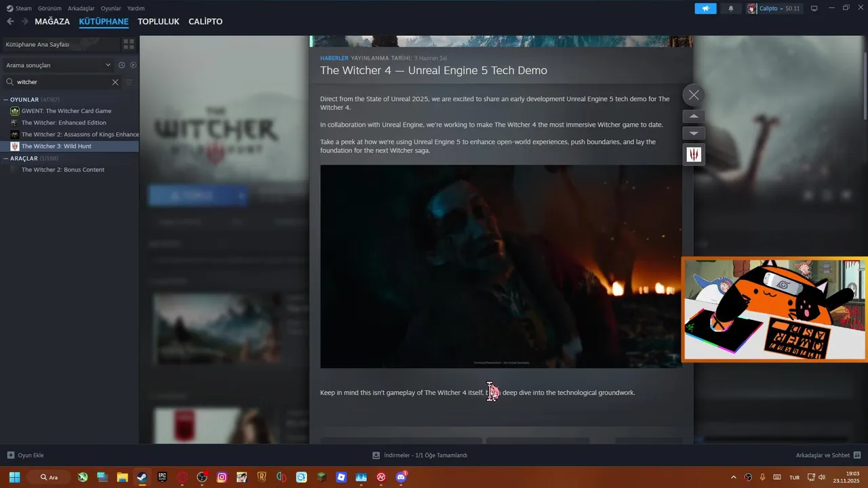Screen dimensions: 868x488
Task: Open the notifications bell
Action: 731,8
